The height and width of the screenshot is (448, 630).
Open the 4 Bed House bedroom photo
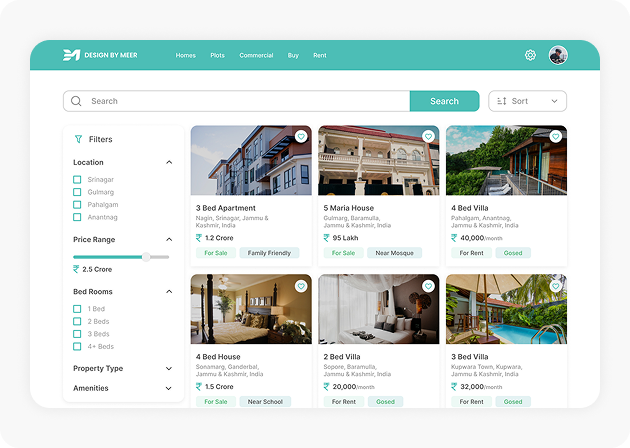(x=251, y=309)
